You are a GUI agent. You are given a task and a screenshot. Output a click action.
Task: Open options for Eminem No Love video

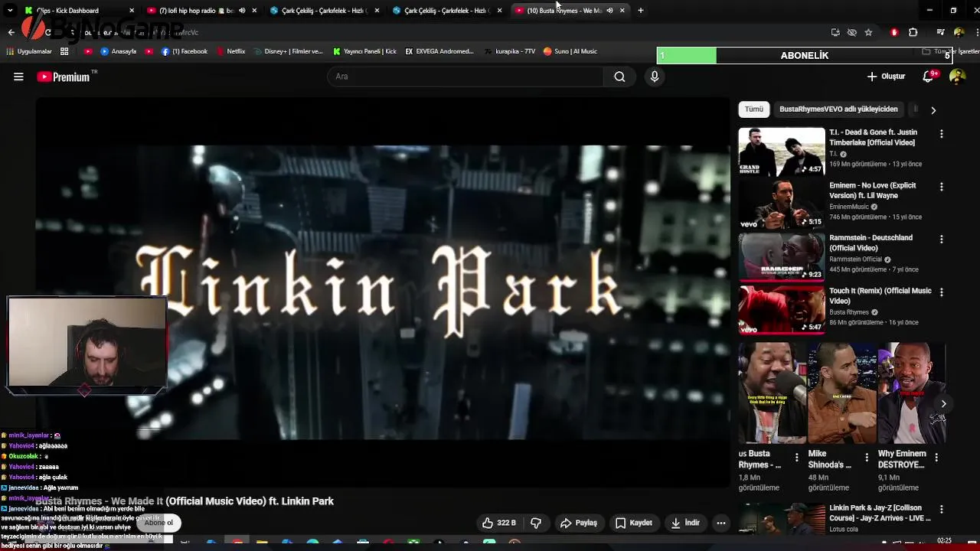tap(941, 186)
